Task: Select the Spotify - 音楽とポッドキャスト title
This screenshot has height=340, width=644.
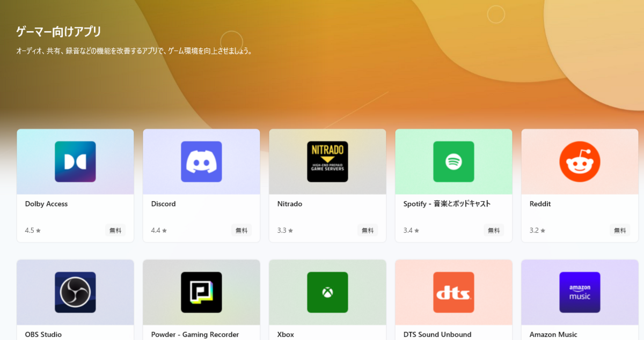Action: (x=447, y=204)
